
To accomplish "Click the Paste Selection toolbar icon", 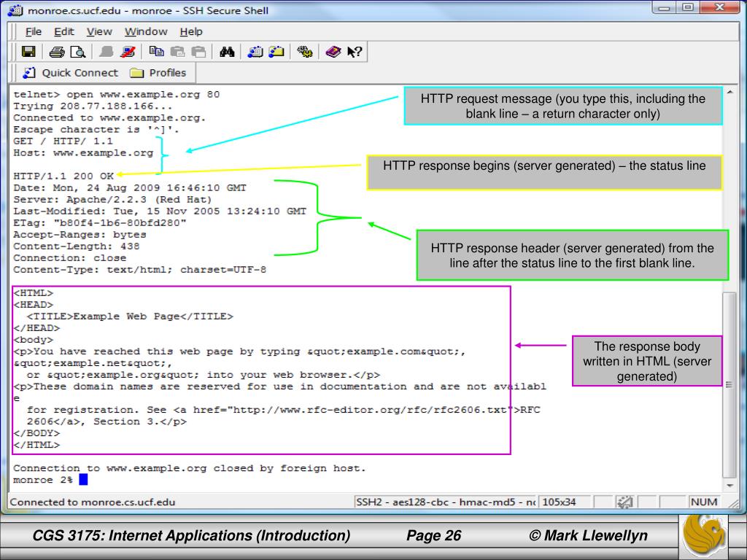I will click(198, 52).
